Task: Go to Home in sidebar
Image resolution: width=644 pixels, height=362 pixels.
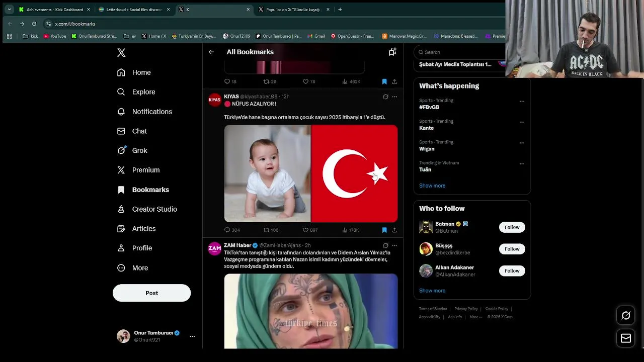Action: (134, 72)
